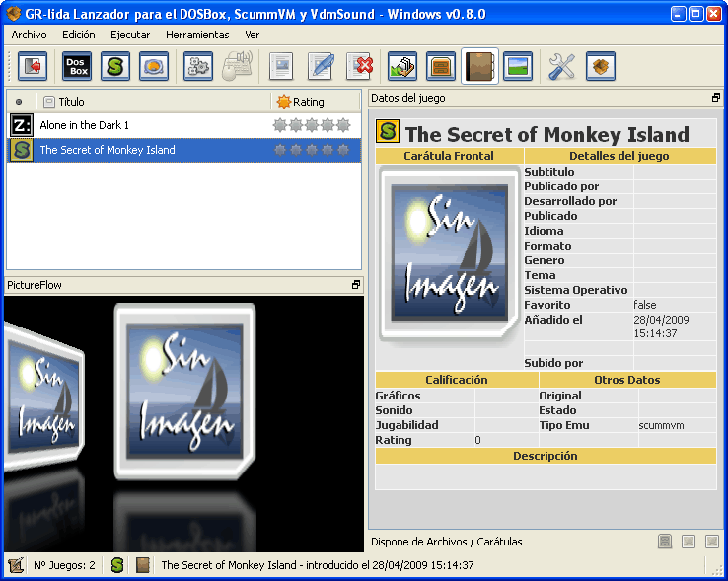The width and height of the screenshot is (728, 581).
Task: Sort list by Rating column header
Action: point(316,102)
